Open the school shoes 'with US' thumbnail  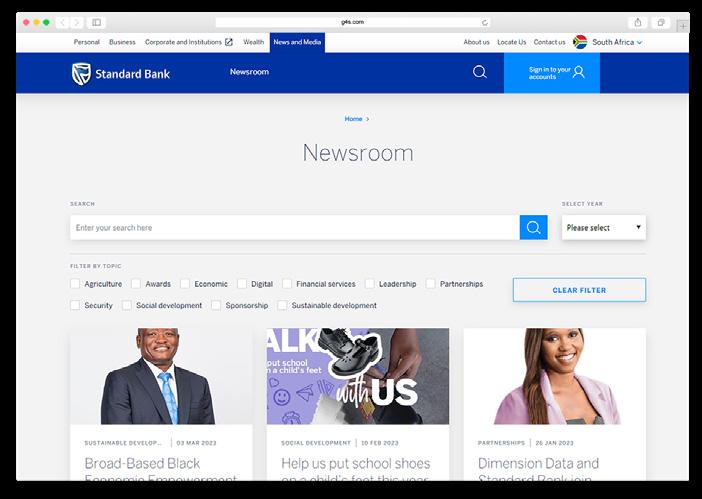(358, 376)
